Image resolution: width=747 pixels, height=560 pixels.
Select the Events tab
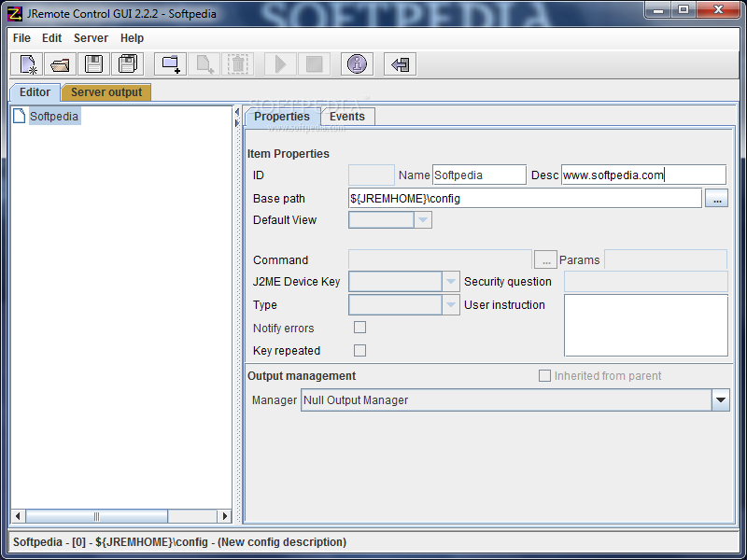point(347,117)
